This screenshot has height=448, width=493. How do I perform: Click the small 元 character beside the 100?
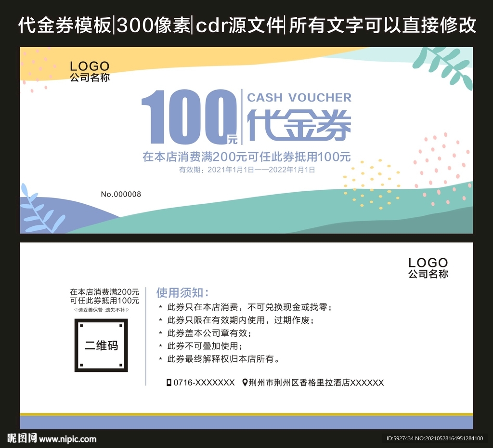tap(233, 139)
